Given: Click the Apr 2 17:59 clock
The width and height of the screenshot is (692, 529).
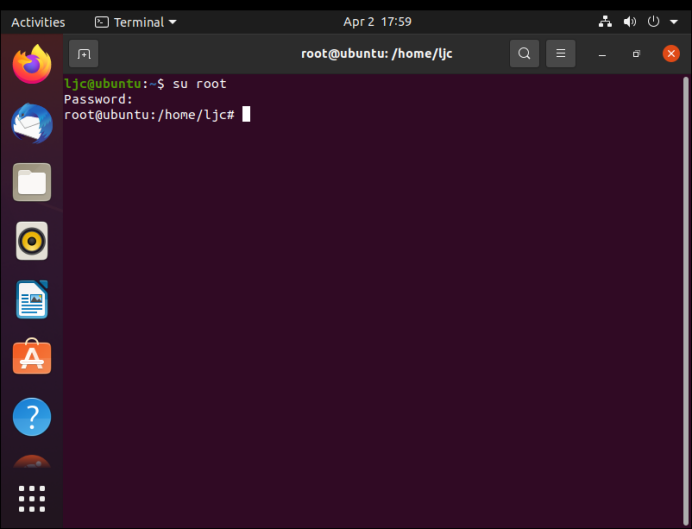Looking at the screenshot, I should [377, 22].
